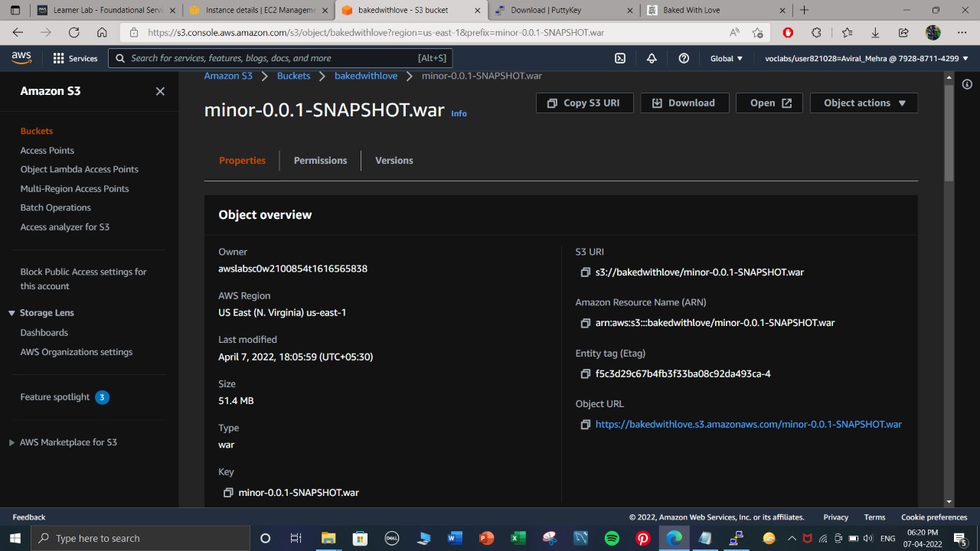The width and height of the screenshot is (980, 551).
Task: Switch to Instance details EC2 browser tab
Action: (258, 10)
